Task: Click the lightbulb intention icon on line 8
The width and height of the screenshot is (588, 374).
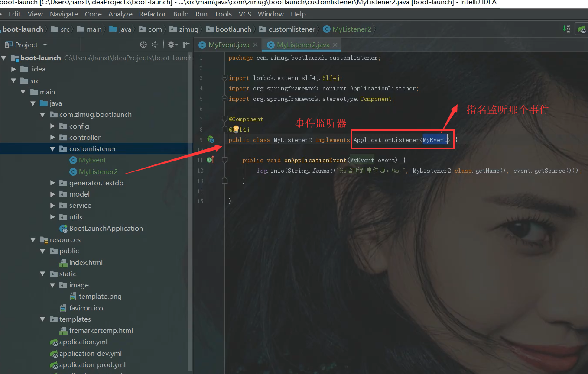Action: click(x=236, y=129)
